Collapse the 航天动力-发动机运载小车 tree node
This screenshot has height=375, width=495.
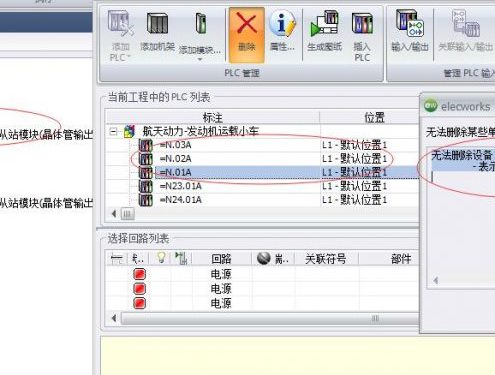pos(113,132)
